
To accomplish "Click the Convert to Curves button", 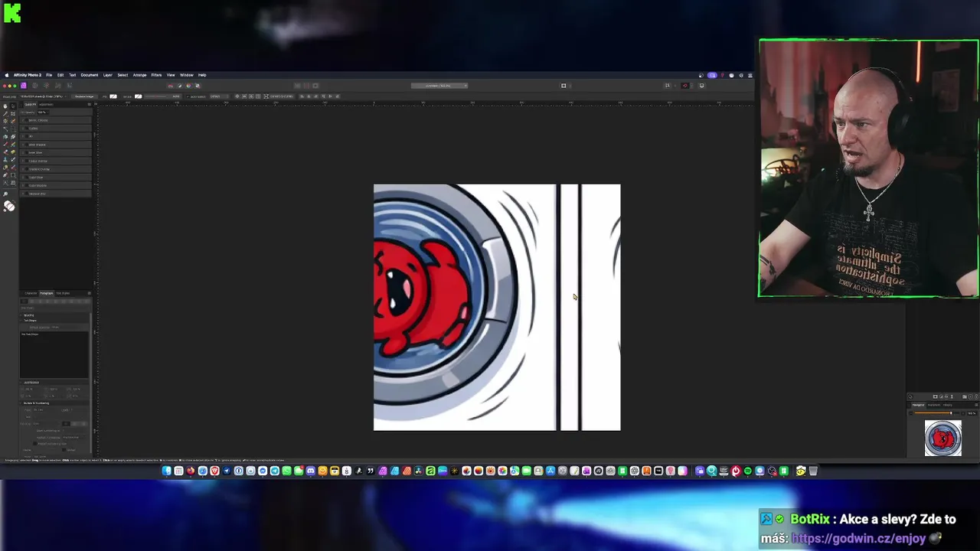I will (279, 96).
